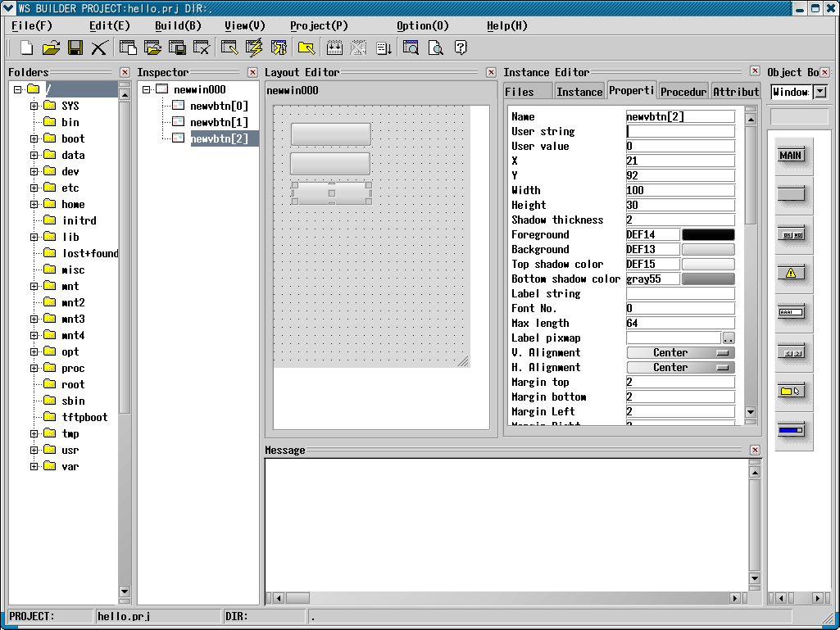
Task: Expand the usr folder node
Action: [x=34, y=450]
